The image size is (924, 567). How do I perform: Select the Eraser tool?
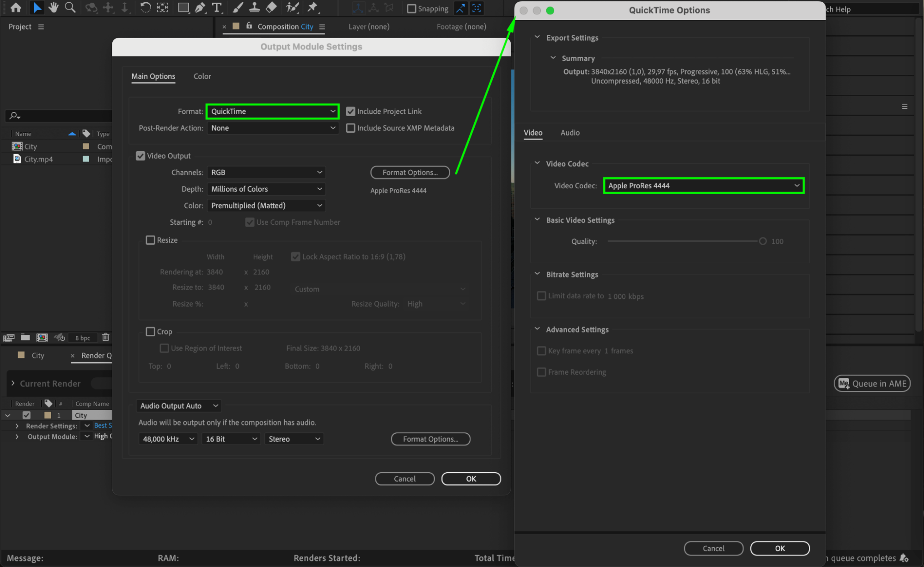(x=271, y=7)
